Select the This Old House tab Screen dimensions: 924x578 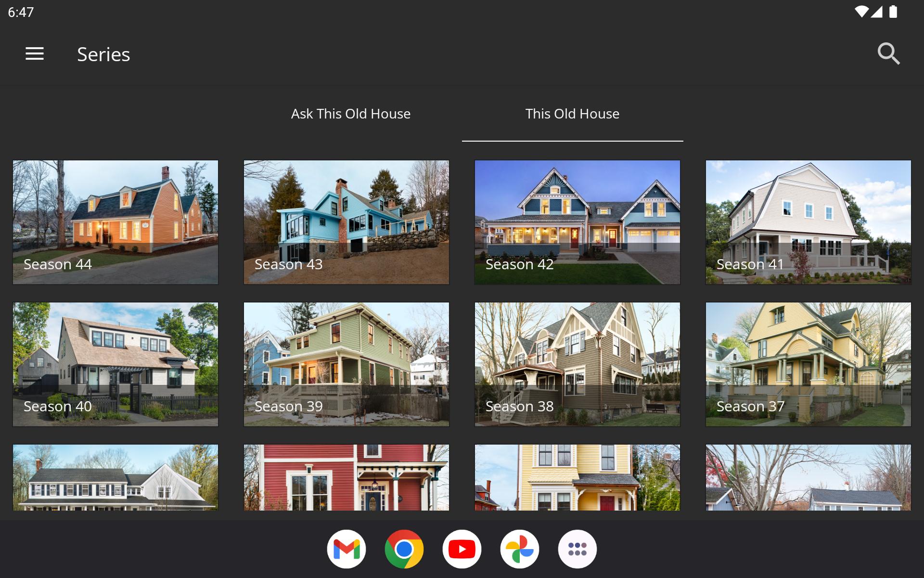click(x=572, y=114)
